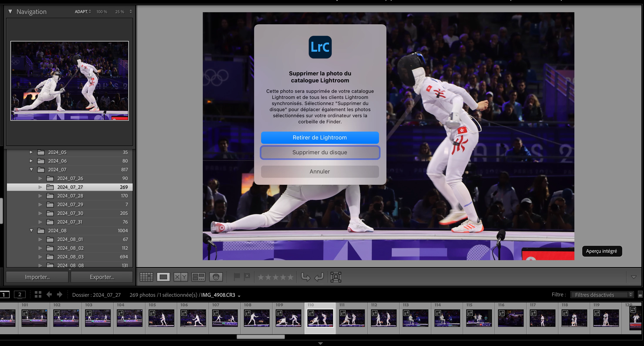644x346 pixels.
Task: Click the face region draw tool
Action: tap(336, 277)
